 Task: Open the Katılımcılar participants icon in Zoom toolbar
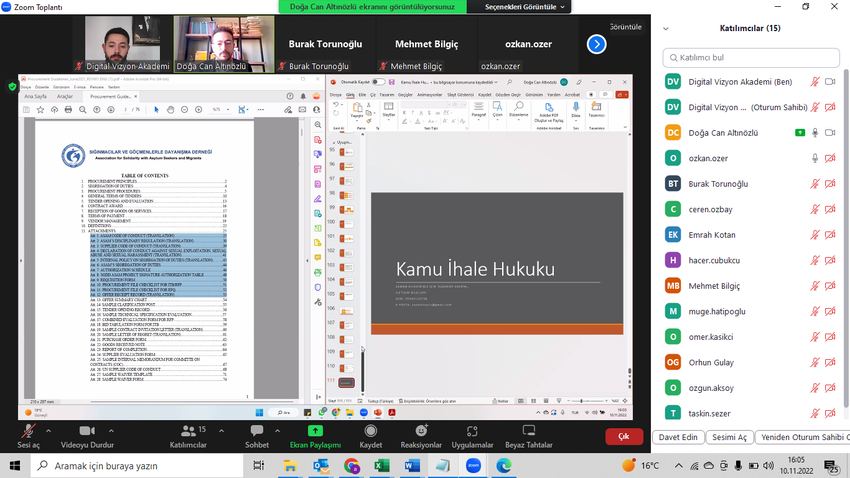(x=188, y=431)
